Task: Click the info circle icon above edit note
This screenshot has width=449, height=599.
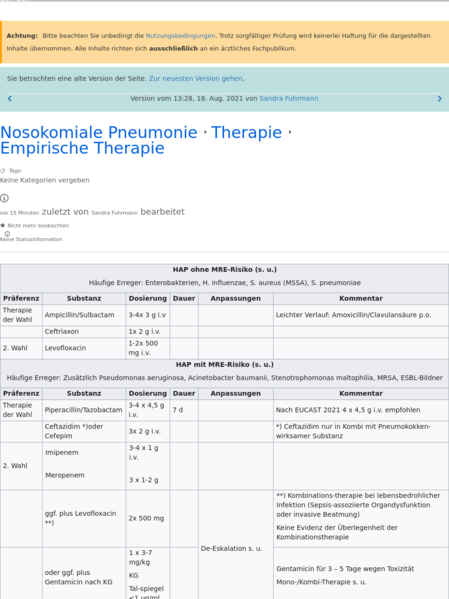Action: 4,198
